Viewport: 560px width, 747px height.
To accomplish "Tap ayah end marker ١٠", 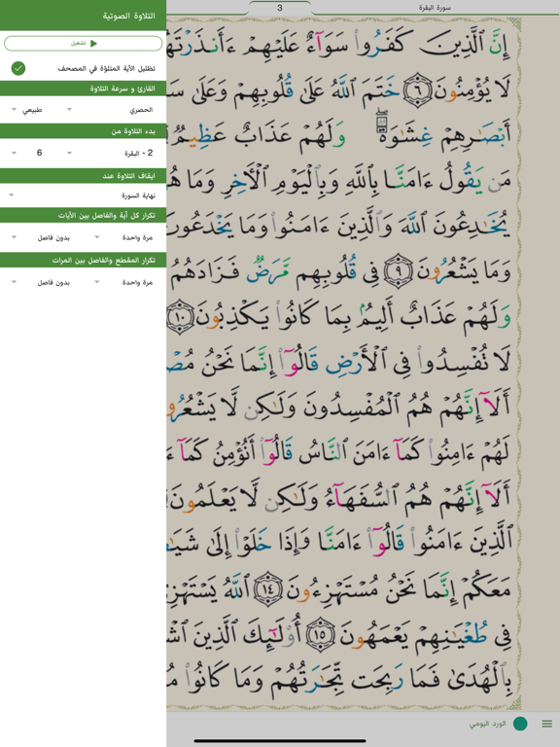I will 180,316.
